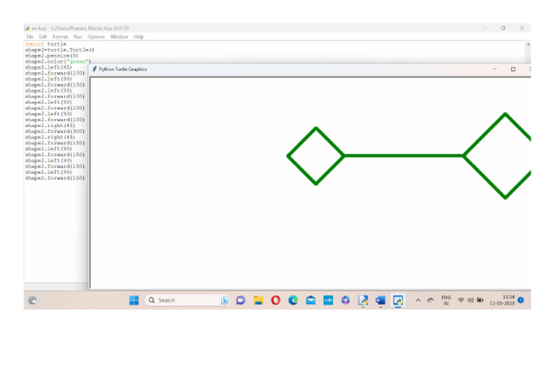Switch to the Python IDLE taskbar icon
Viewport: 555px width, 392px height.
(x=363, y=300)
